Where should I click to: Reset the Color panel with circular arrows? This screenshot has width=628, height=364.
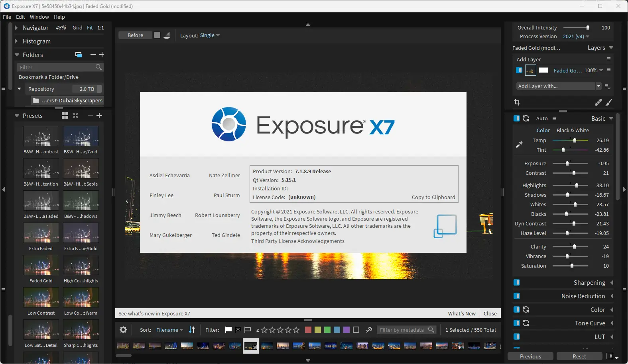(526, 309)
